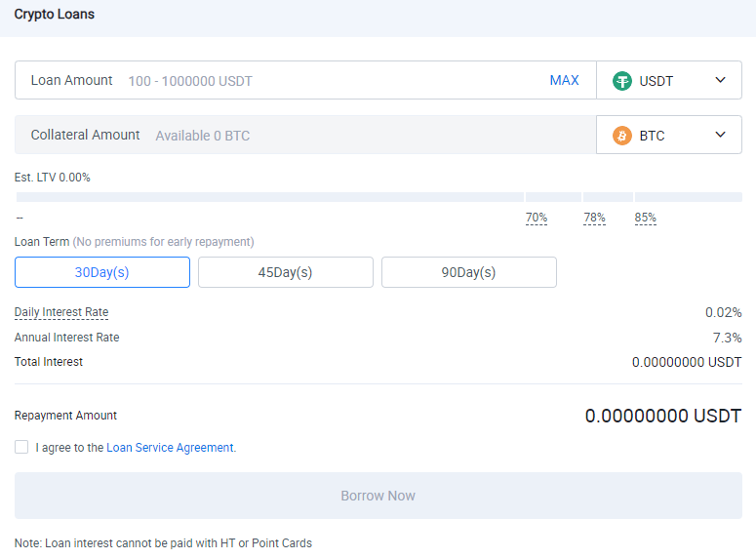The image size is (756, 559).
Task: Click the 85% LTV threshold label
Action: point(645,218)
